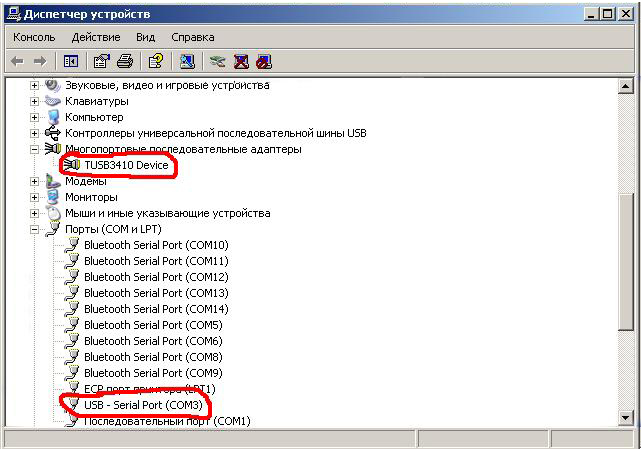Click the Device Manager title bar icon

coord(14,14)
